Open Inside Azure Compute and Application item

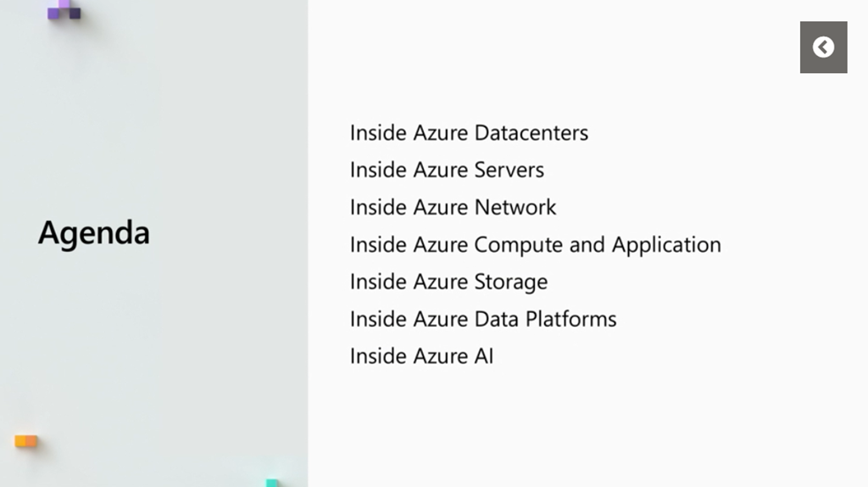click(x=535, y=245)
